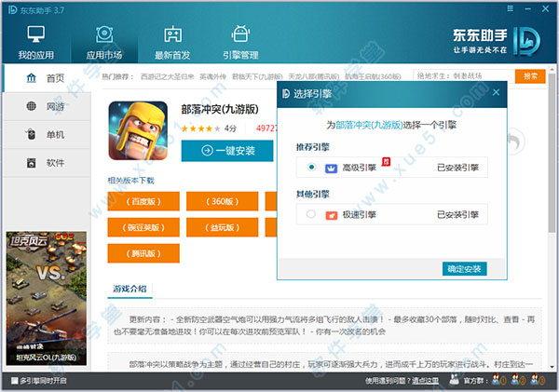Image resolution: width=559 pixels, height=392 pixels.
Task: Click the 首页 home icon
Action: pos(32,77)
